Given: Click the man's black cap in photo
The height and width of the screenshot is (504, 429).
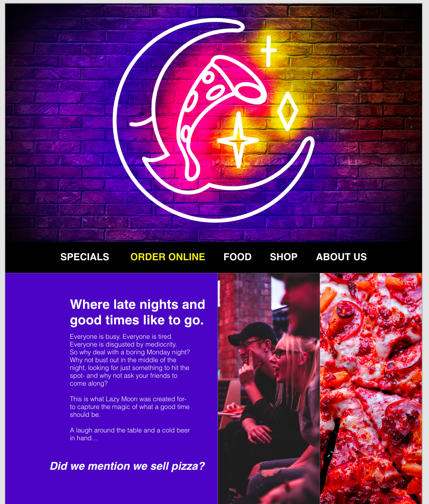Looking at the screenshot, I should tap(253, 333).
